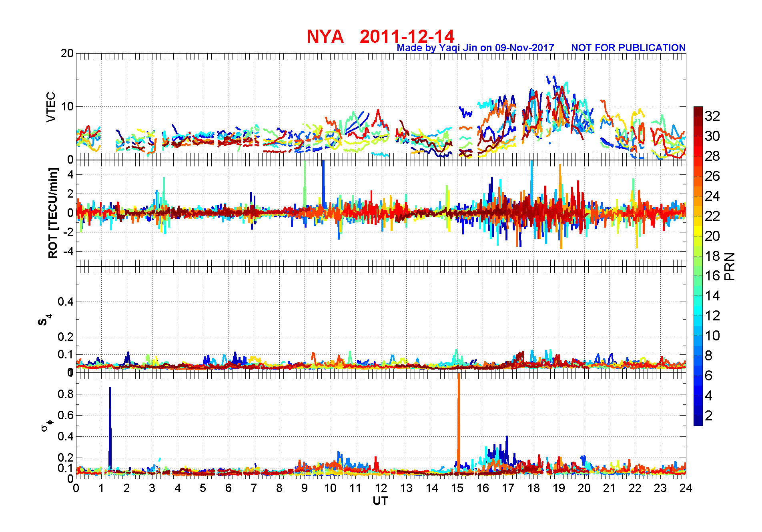Click the "20" tick on the VTEC axis
Screen dimensions: 762x532
pos(67,53)
